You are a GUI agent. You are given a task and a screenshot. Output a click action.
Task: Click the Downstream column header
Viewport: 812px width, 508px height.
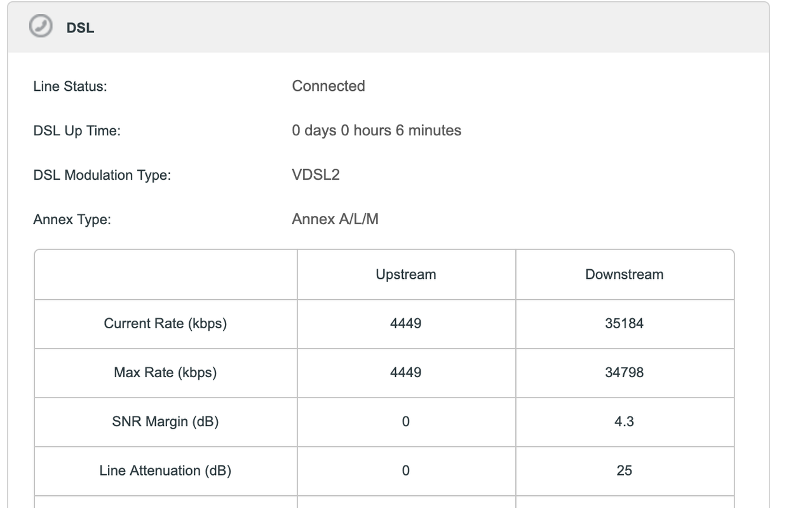point(625,274)
